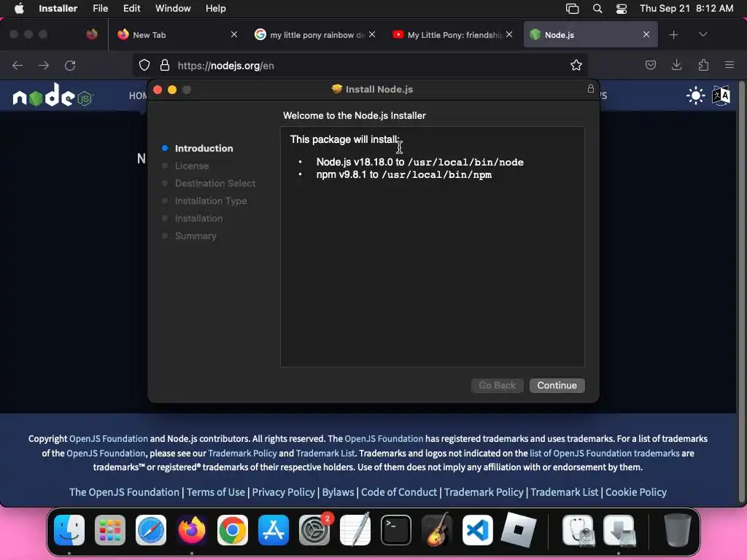The height and width of the screenshot is (560, 747).
Task: Click Continue in the Node.js installer
Action: pyautogui.click(x=557, y=385)
